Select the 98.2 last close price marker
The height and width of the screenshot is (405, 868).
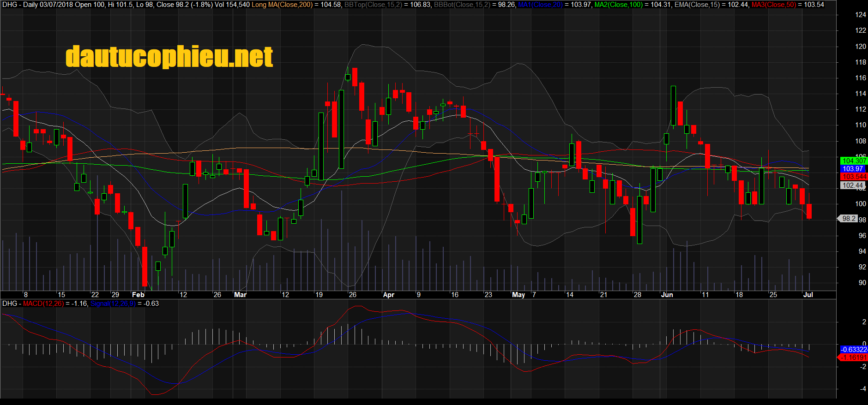(x=849, y=219)
